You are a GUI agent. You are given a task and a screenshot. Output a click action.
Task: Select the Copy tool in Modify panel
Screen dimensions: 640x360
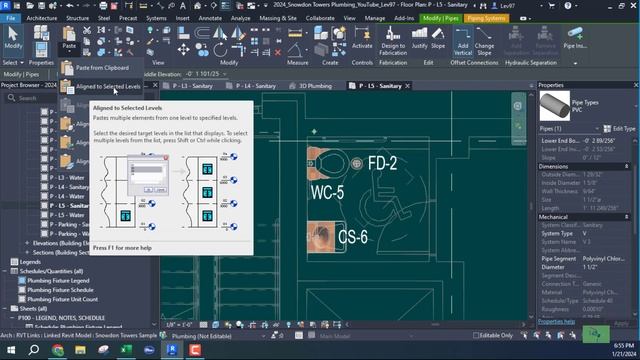click(x=202, y=50)
